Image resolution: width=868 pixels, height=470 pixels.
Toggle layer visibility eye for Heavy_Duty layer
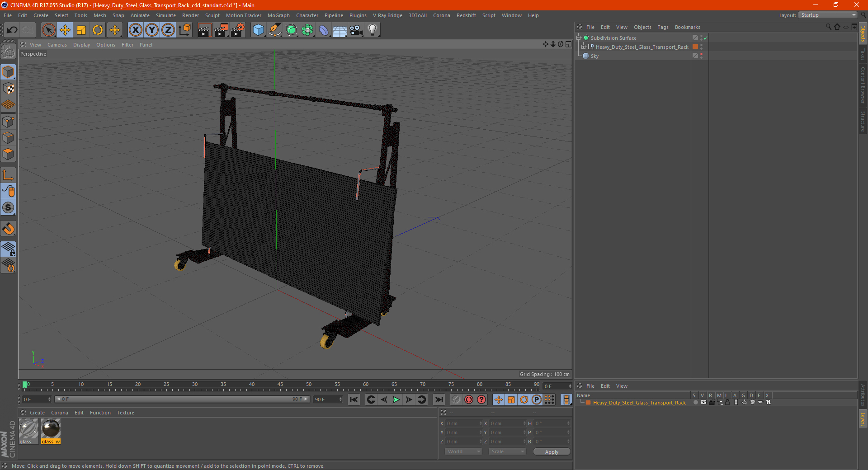[x=703, y=402]
